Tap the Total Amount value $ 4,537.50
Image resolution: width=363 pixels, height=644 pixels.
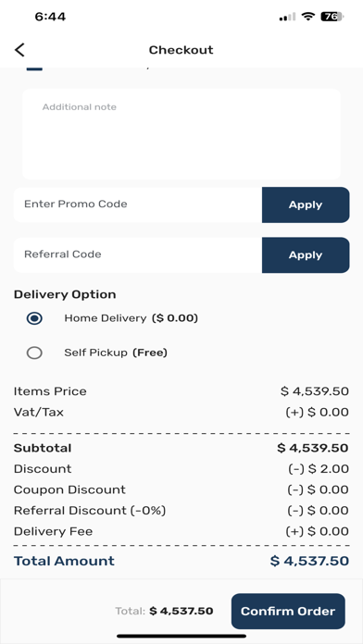(309, 561)
